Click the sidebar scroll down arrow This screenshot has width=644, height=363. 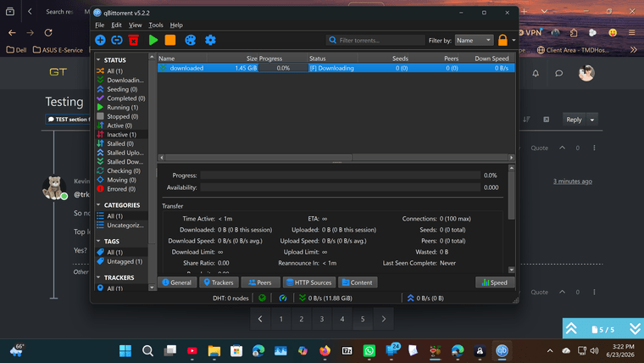point(152,288)
